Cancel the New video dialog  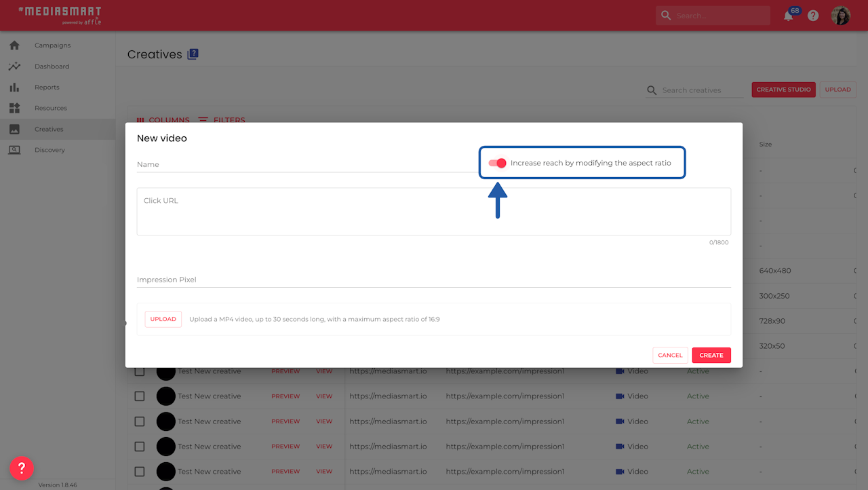tap(670, 356)
